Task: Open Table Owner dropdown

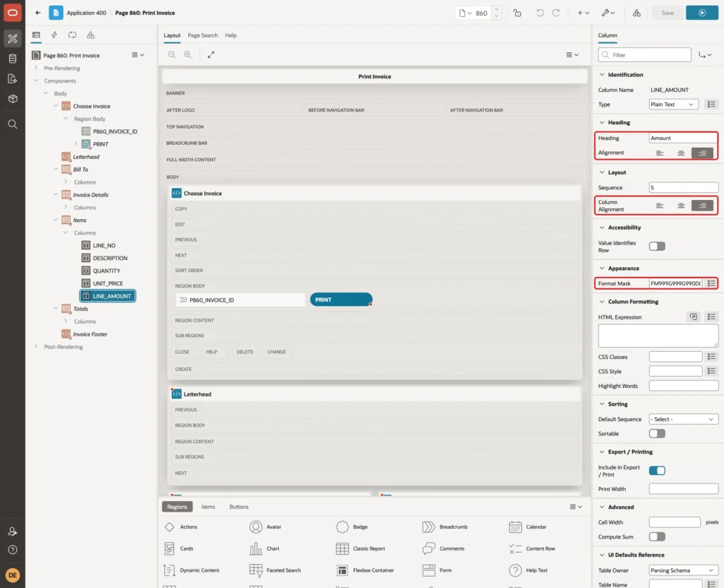Action: pyautogui.click(x=684, y=570)
